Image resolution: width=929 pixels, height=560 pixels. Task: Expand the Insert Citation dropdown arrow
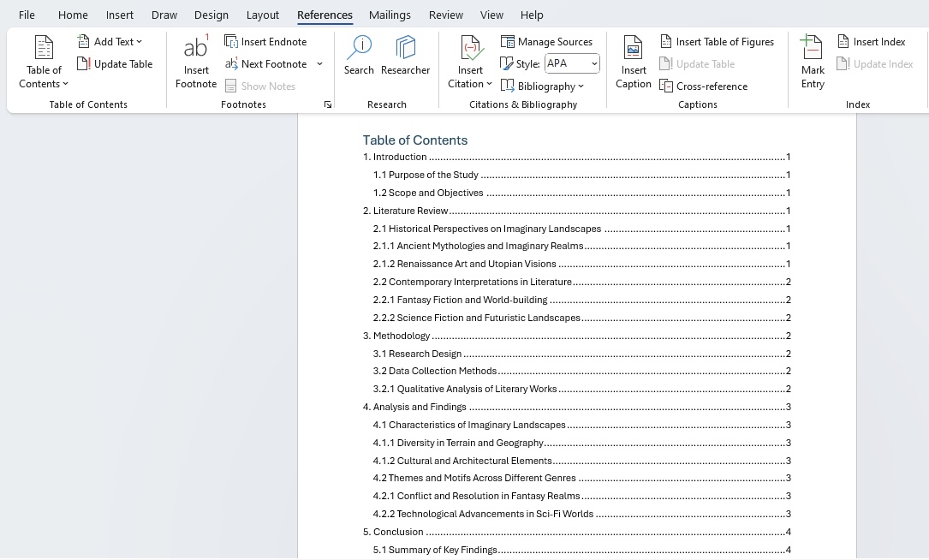489,84
